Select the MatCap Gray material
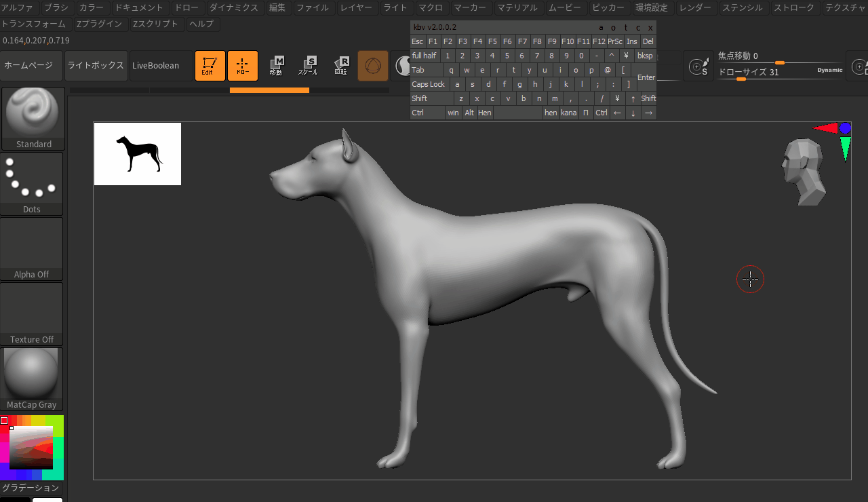The image size is (868, 502). 32,373
